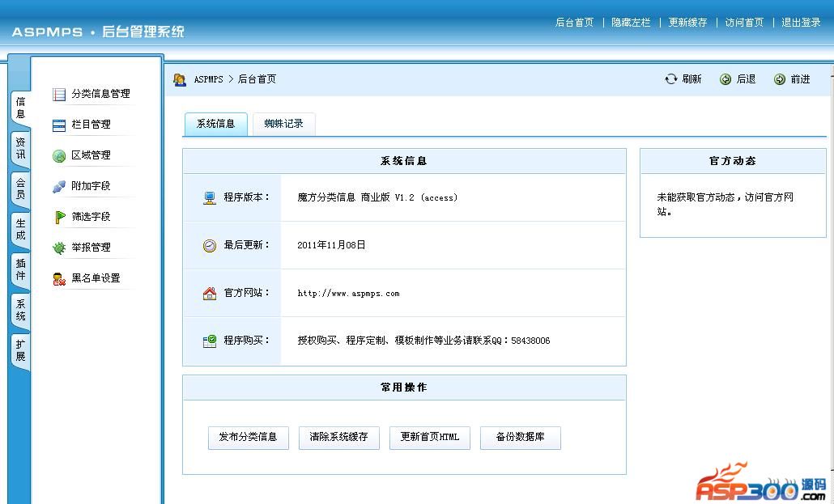Click the 举报管理 bug icon
This screenshot has height=504, width=834.
click(59, 248)
